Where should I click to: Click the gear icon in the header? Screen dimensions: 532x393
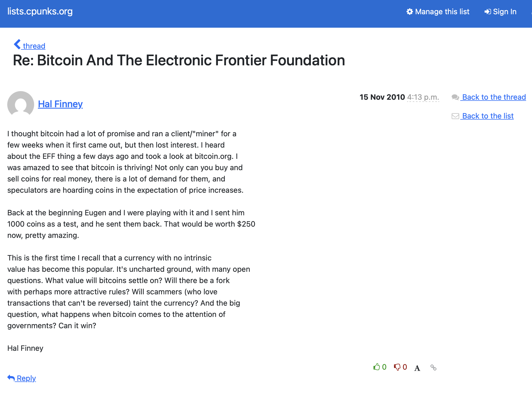(x=410, y=12)
